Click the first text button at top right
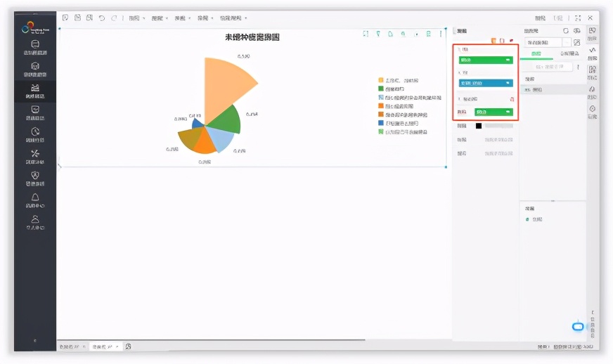This screenshot has width=613, height=364. (x=541, y=18)
